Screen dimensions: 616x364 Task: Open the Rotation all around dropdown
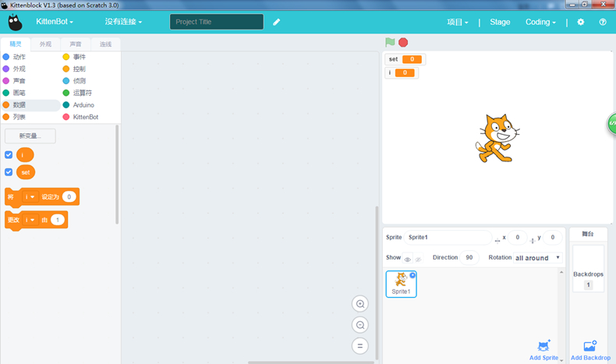[x=536, y=258]
